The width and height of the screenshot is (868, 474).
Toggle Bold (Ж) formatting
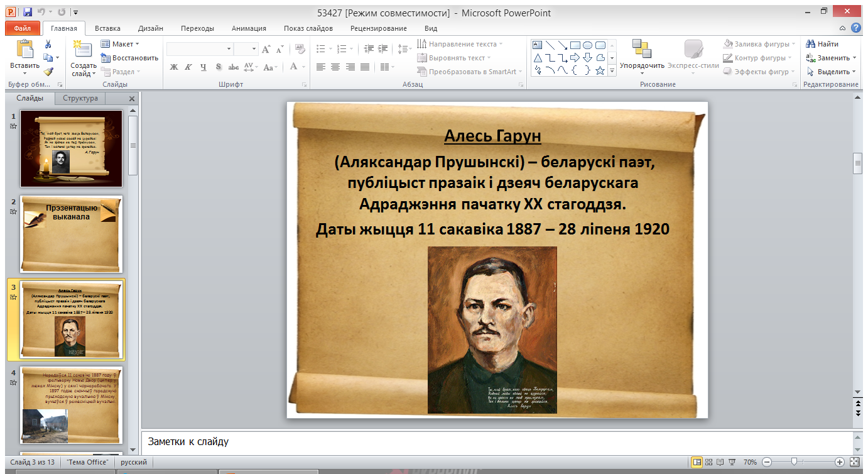click(174, 67)
